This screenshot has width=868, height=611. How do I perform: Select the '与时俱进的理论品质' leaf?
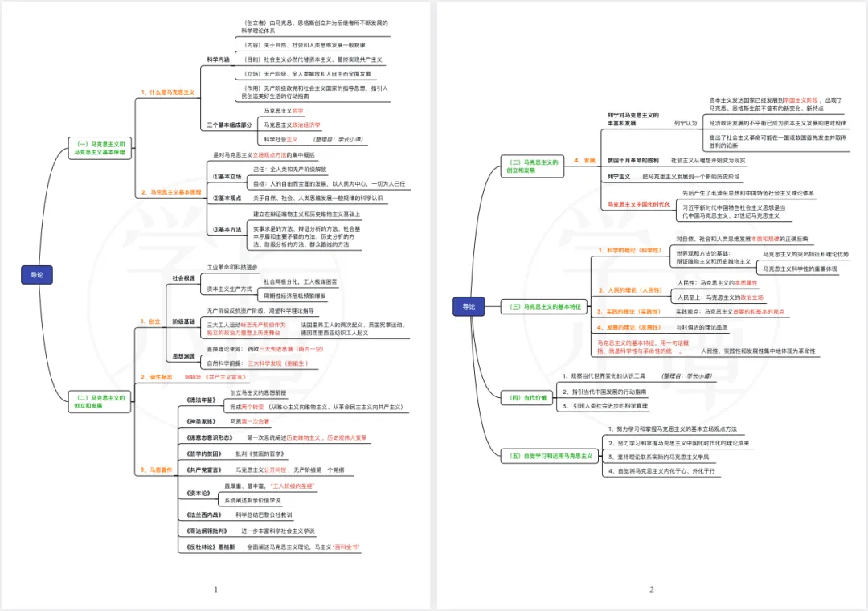pos(702,327)
